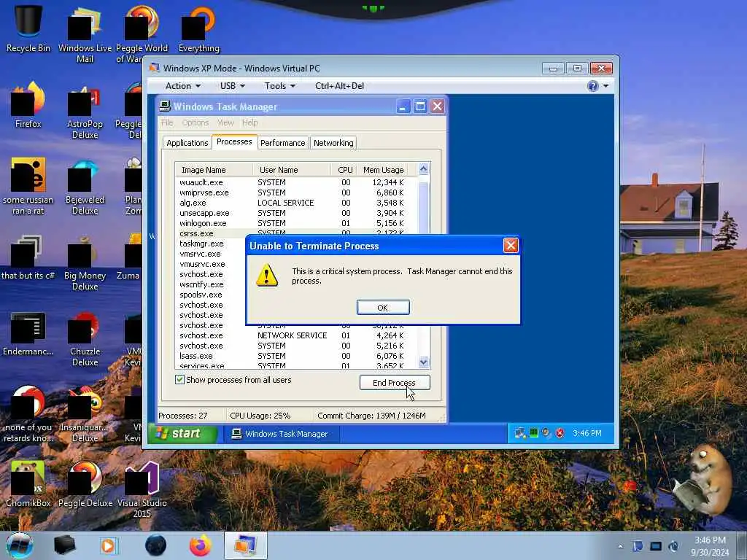This screenshot has height=560, width=747.
Task: Open the Endermanc... desktop icon
Action: point(28,333)
